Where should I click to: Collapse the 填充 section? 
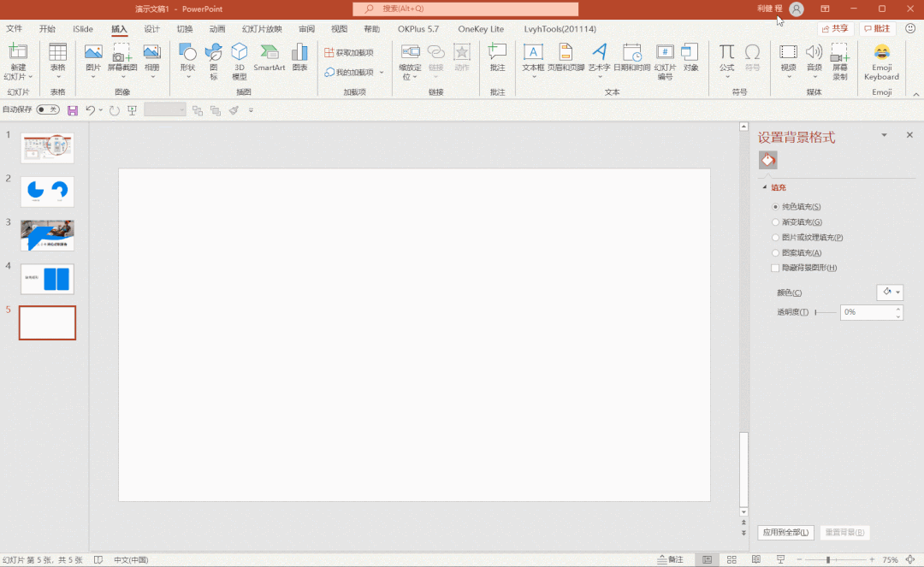pos(765,187)
